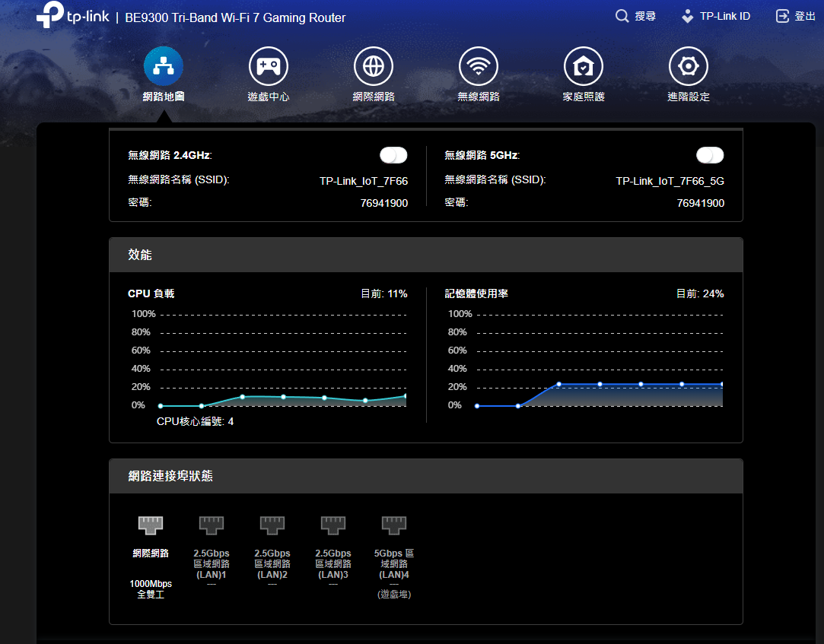Switch to 遊戲中心 tab label
The height and width of the screenshot is (644, 824).
pos(269,97)
